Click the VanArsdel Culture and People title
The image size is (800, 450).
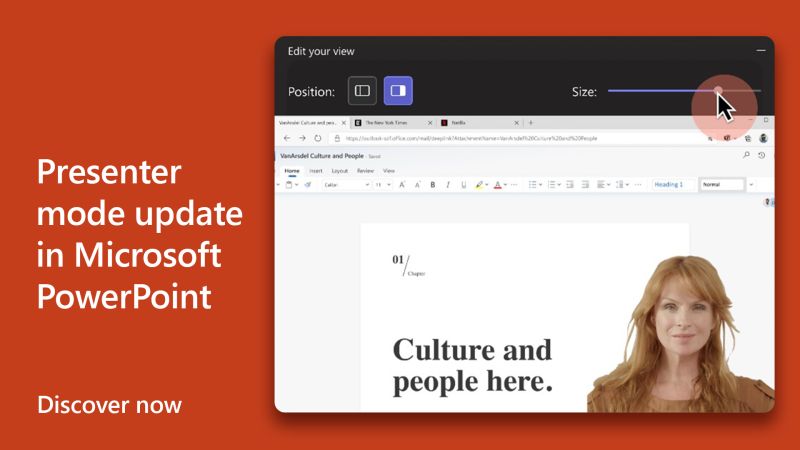pos(322,156)
